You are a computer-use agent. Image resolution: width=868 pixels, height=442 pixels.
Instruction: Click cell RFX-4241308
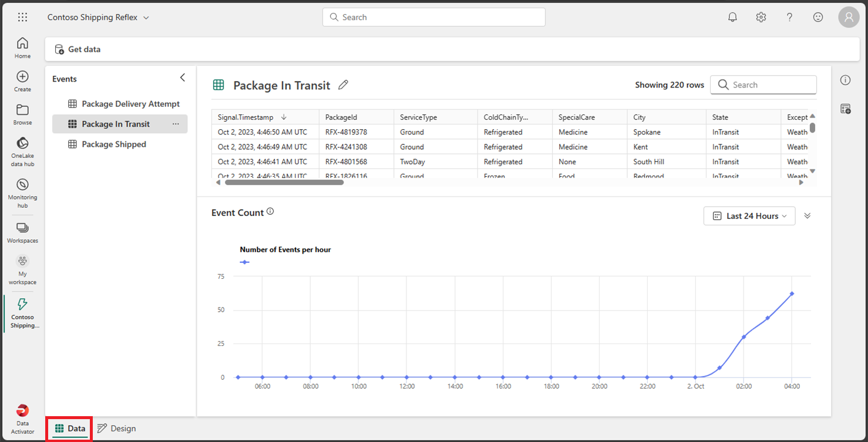click(356, 147)
